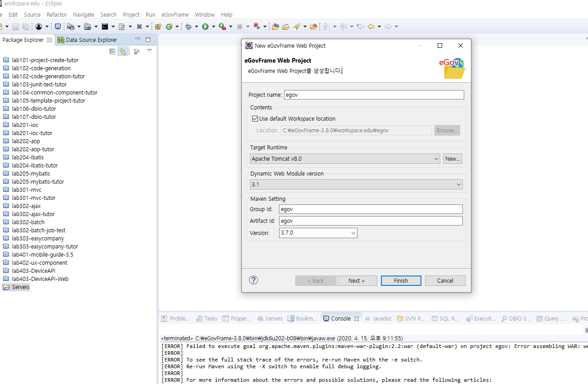
Task: Expand the Terminal toolbar dropdown arrow
Action: click(x=113, y=27)
